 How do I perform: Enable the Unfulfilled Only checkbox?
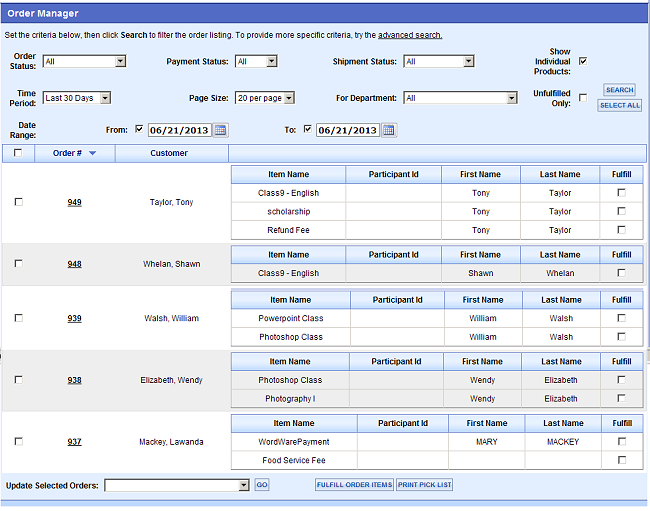tap(583, 98)
